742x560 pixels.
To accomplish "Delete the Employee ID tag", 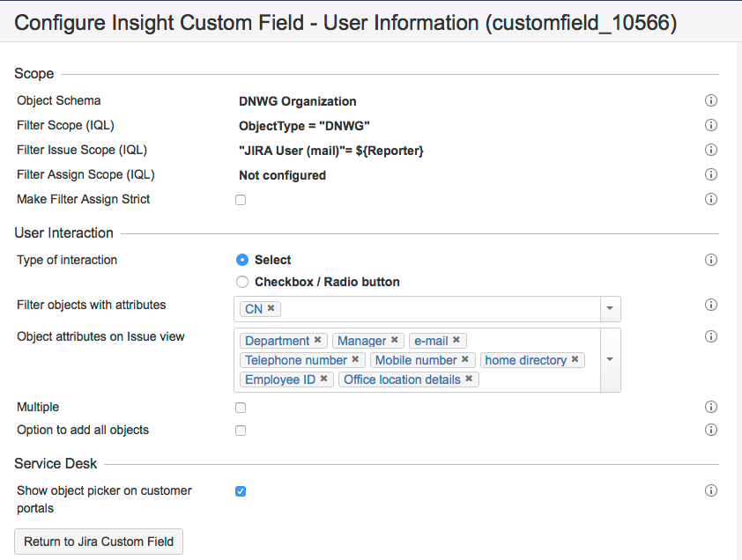I will (323, 379).
